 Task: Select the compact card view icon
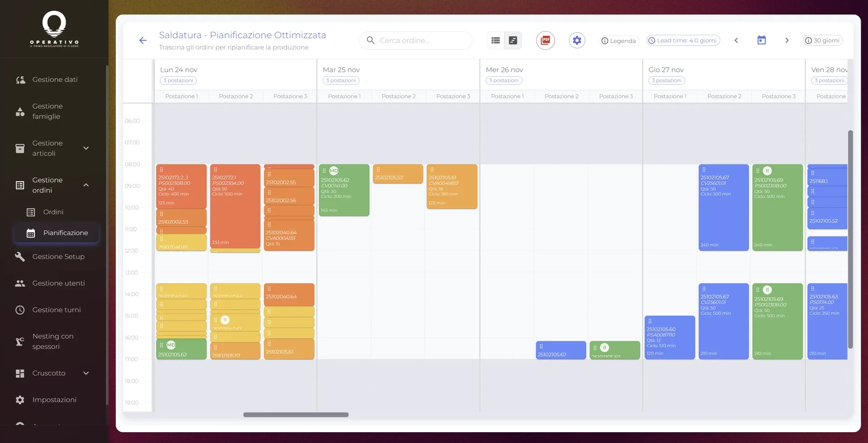pos(513,40)
